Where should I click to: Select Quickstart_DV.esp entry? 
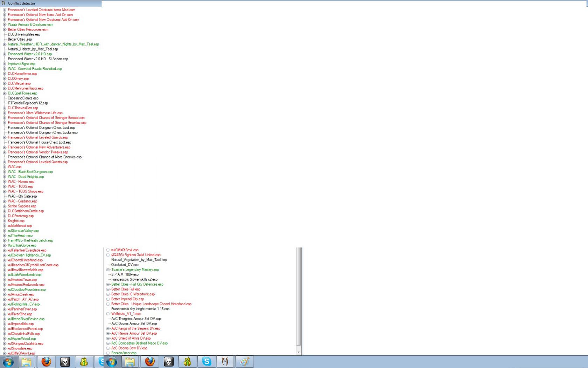[x=125, y=265]
